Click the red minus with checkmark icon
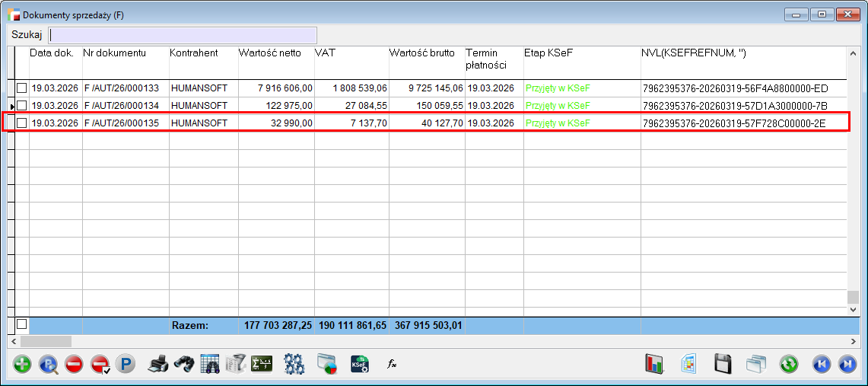 point(100,364)
